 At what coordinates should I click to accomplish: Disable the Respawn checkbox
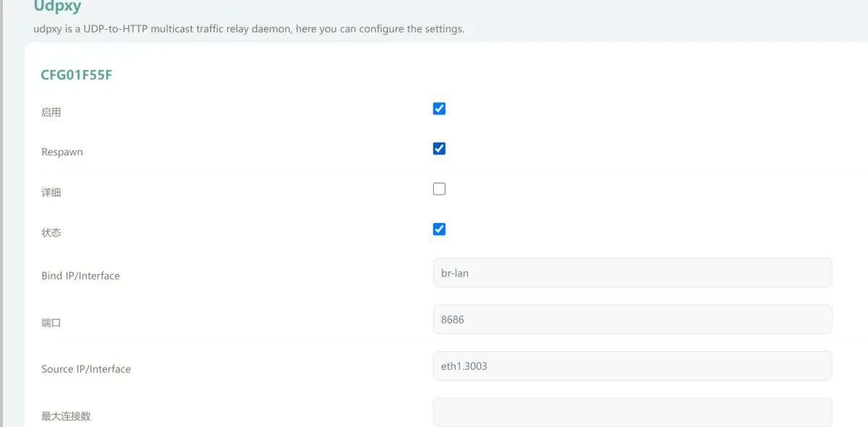coord(439,148)
